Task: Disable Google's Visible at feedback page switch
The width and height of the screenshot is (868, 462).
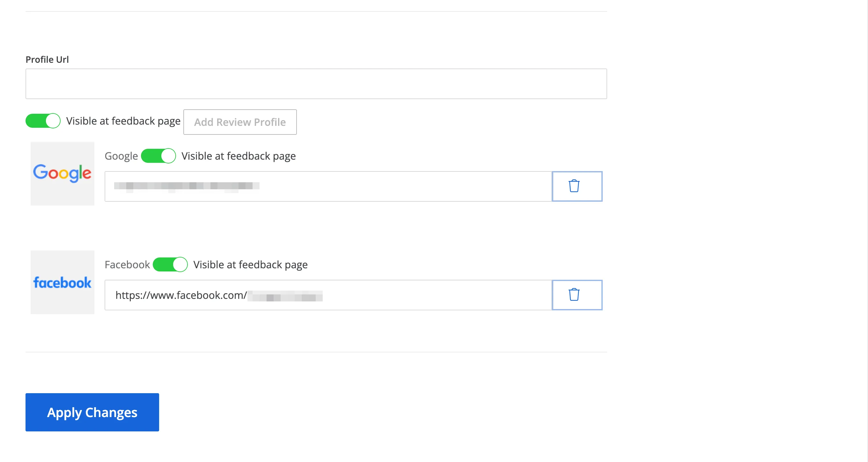Action: (x=158, y=156)
